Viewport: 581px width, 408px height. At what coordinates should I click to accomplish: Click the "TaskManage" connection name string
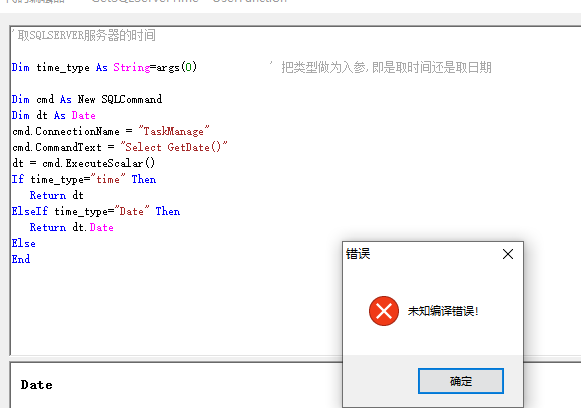174,131
